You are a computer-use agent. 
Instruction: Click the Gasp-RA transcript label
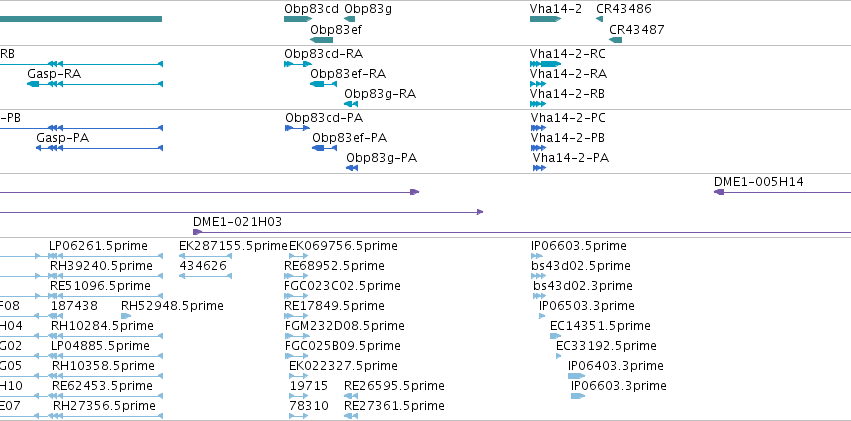coord(54,73)
